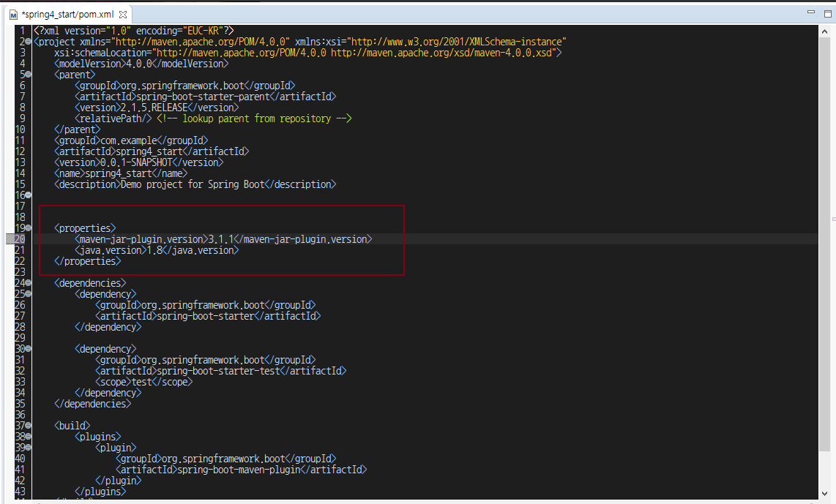
Task: Collapse the <dependencies> section
Action: [x=27, y=282]
